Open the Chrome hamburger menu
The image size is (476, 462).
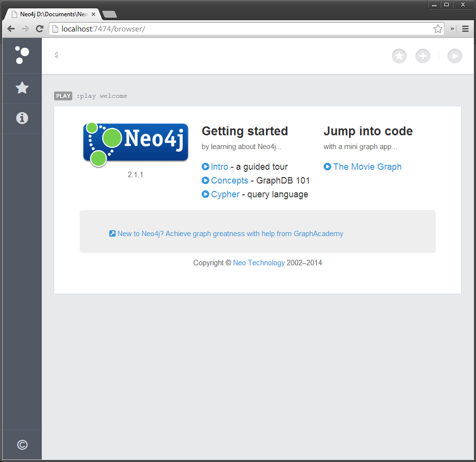click(x=465, y=29)
